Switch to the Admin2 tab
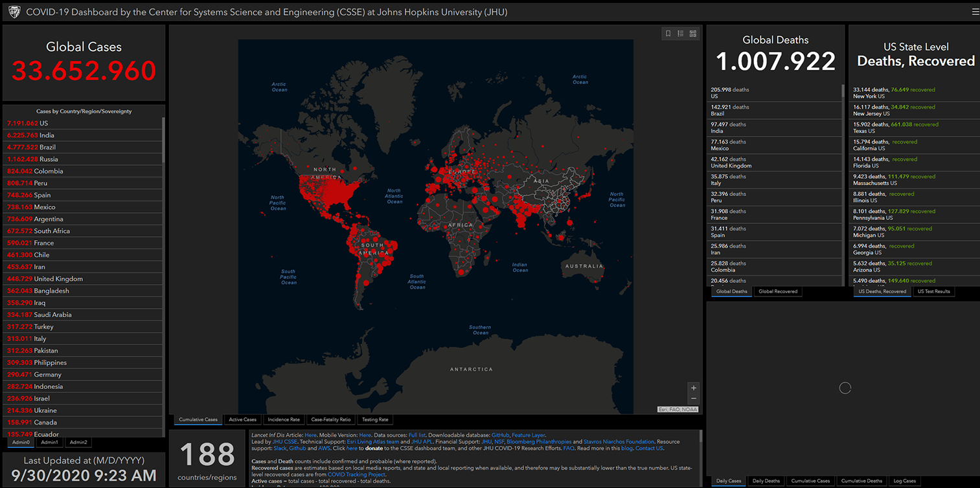Screen dimensions: 980x488 tap(78, 442)
